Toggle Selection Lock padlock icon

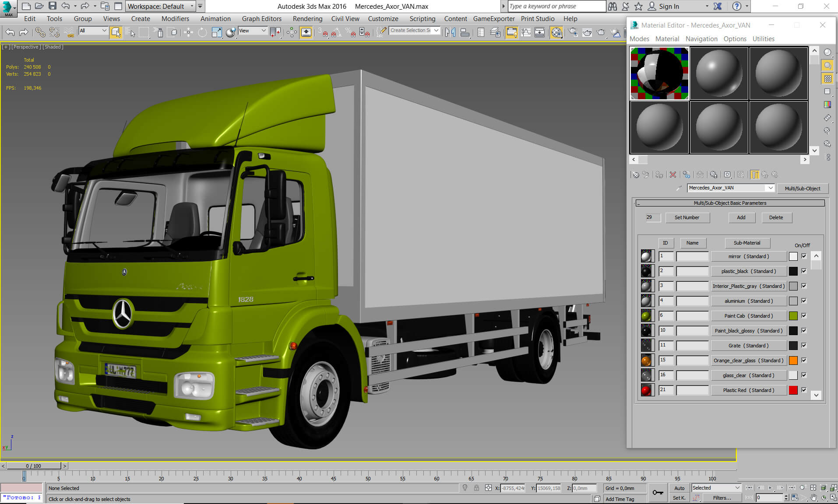point(476,488)
